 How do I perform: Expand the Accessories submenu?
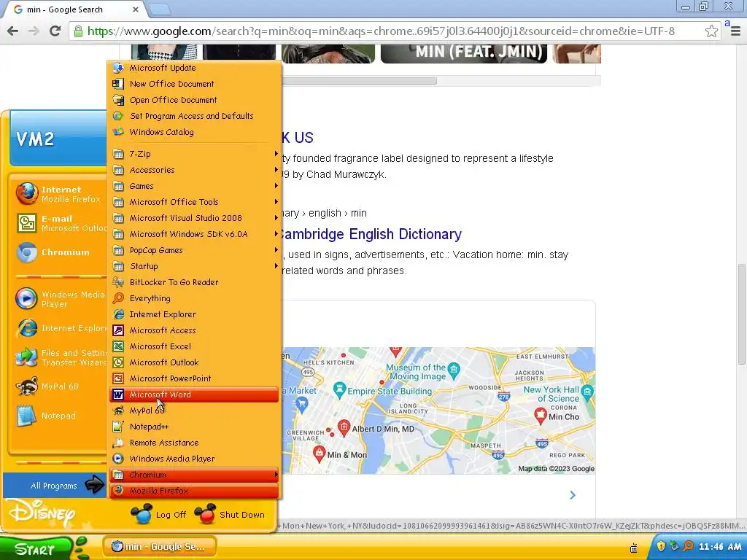click(x=194, y=170)
